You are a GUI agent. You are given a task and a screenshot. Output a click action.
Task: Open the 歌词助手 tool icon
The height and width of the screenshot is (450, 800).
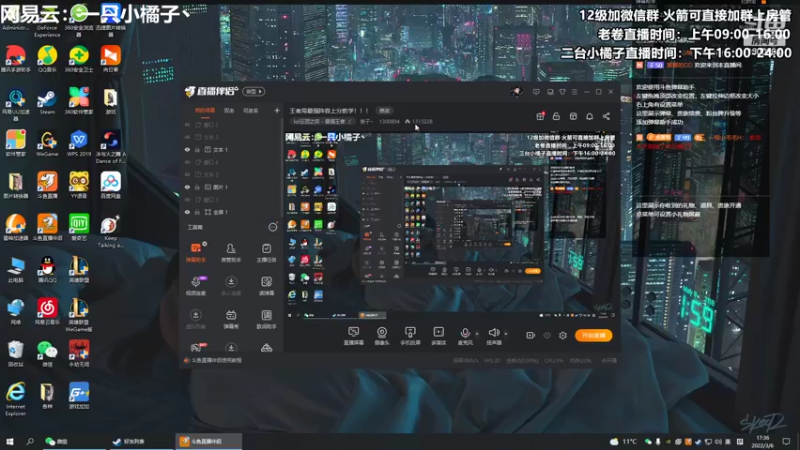[x=266, y=319]
